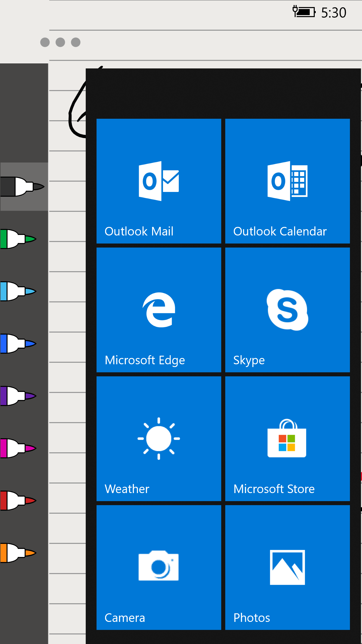Open the Photos app tile

coord(287,567)
